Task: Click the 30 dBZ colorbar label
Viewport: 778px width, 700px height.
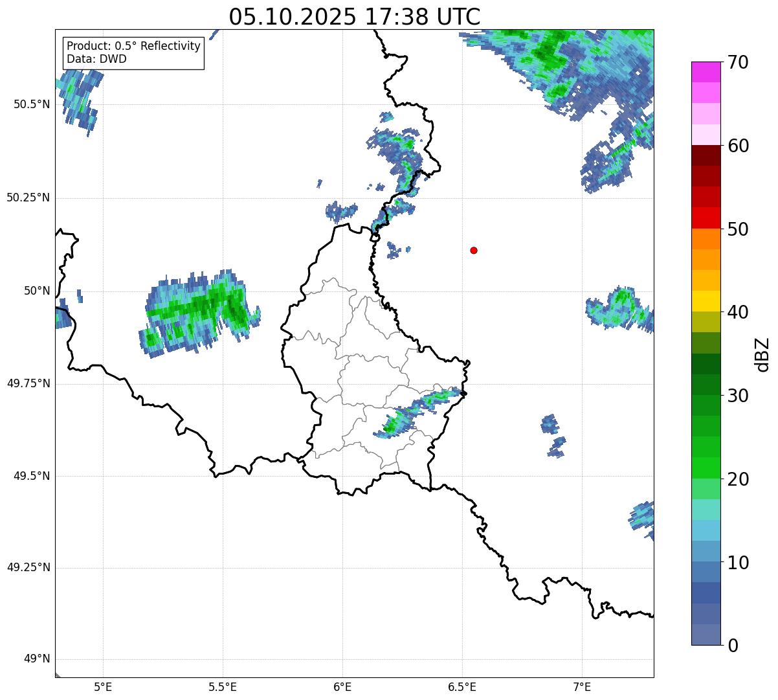Action: point(738,396)
